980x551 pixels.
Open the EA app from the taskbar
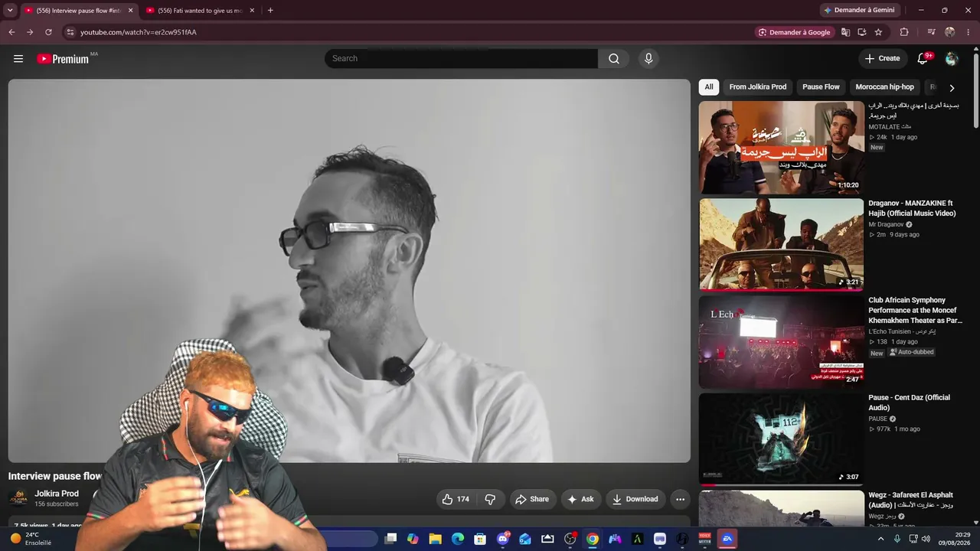point(727,539)
